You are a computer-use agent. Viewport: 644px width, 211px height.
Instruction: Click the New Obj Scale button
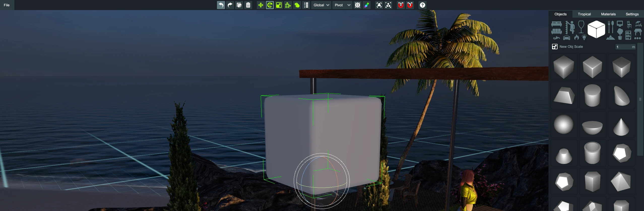(x=555, y=47)
